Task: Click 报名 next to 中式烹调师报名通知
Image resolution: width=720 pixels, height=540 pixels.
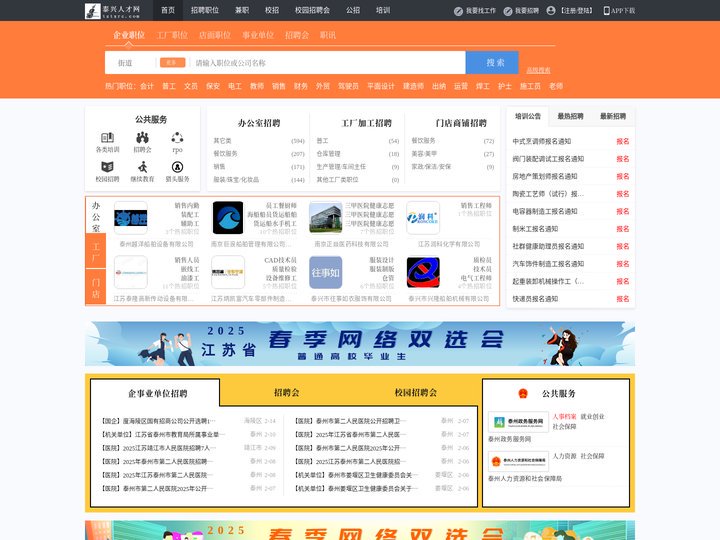Action: (623, 141)
